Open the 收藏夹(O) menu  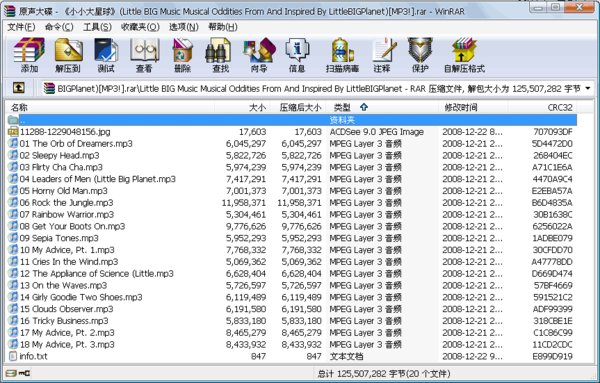[140, 27]
